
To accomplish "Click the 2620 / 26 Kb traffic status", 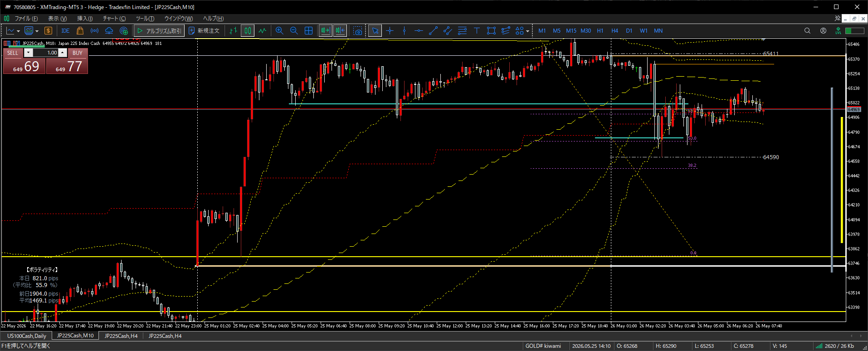I will point(839,346).
